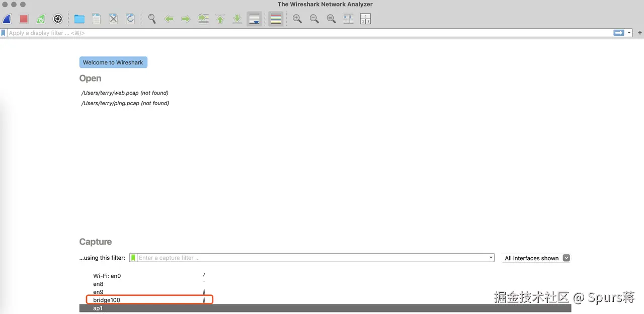The width and height of the screenshot is (644, 314).
Task: Go to specified packet icon
Action: click(x=203, y=19)
